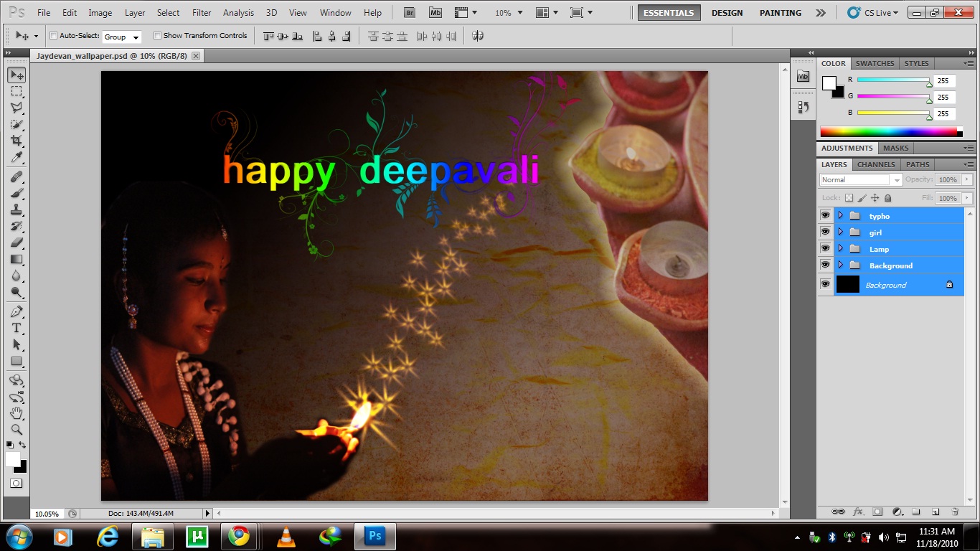Switch to the Painting workspace
The height and width of the screenshot is (551, 980).
(781, 13)
